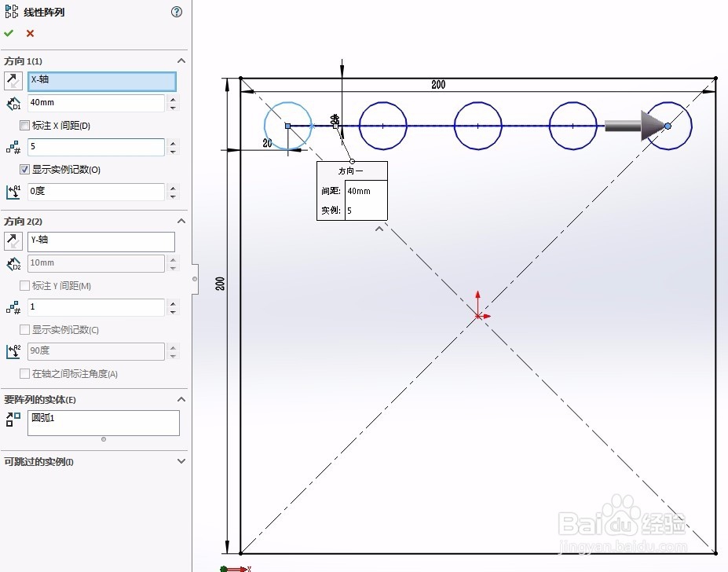This screenshot has width=728, height=572.
Task: Click direction 2 instance count icon
Action: click(x=13, y=307)
